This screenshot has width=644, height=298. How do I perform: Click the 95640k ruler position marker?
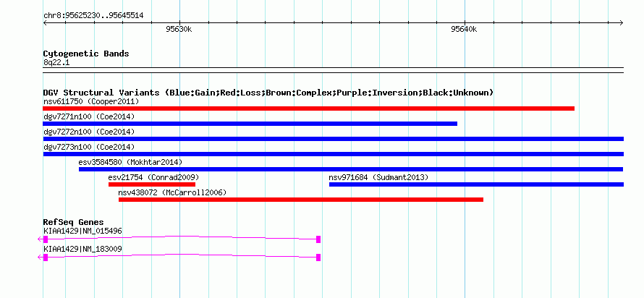pyautogui.click(x=464, y=29)
